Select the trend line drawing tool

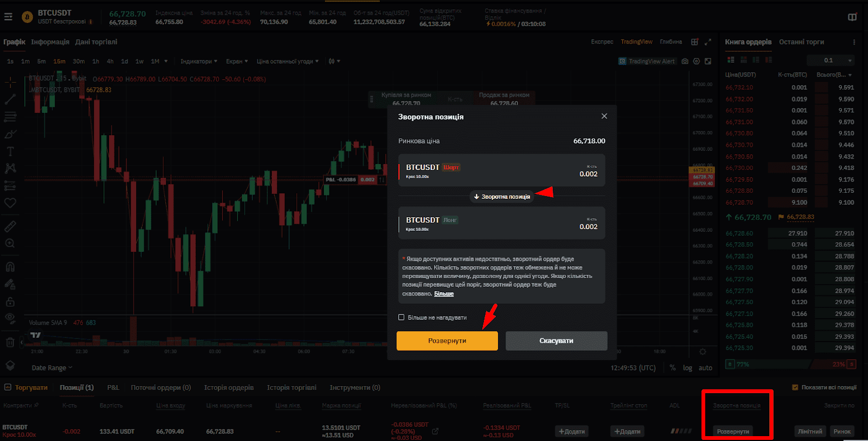point(10,99)
